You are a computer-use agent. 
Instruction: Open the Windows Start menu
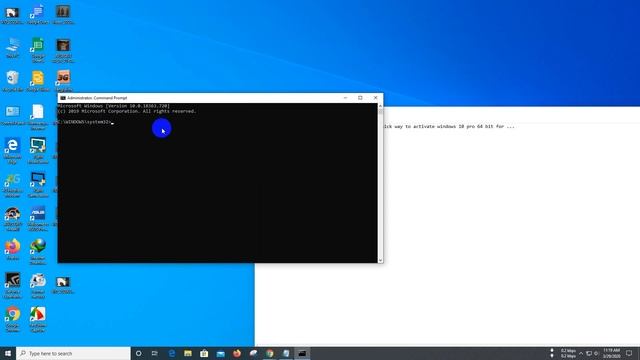(x=8, y=353)
